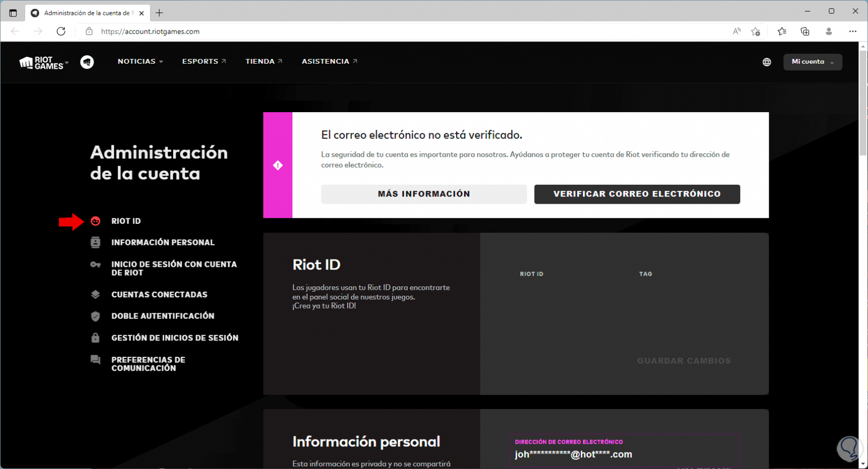Close the Administración de la cuenta tab

point(142,13)
